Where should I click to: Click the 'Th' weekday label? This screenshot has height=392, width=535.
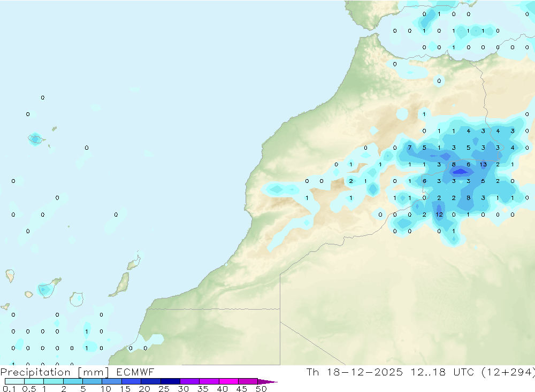click(312, 372)
